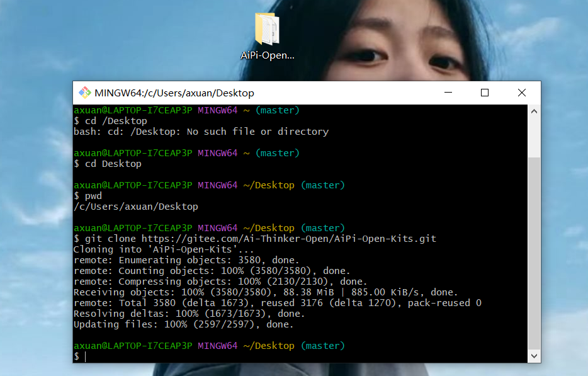Close the MINGW64 terminal window
Viewport: 588px width, 376px height.
click(x=522, y=93)
